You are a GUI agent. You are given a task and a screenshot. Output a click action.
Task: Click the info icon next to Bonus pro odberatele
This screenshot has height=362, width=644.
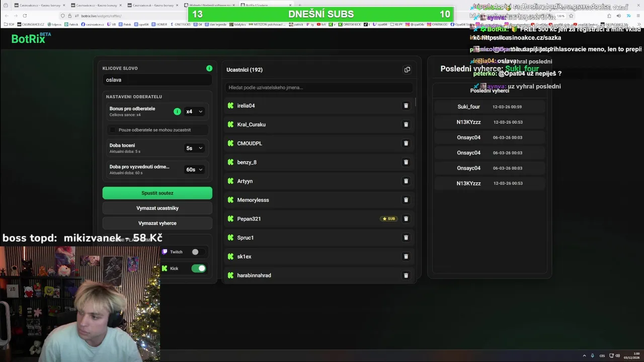click(x=177, y=112)
